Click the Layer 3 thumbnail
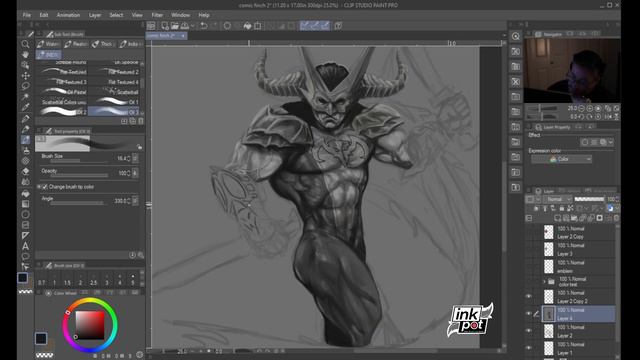The width and height of the screenshot is (640, 360). (x=549, y=249)
